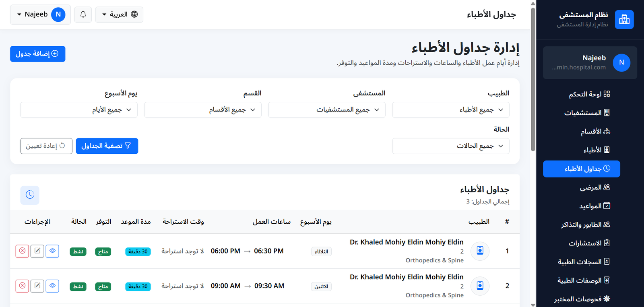Click row 1 30 دقيقة duration badge

click(x=138, y=251)
